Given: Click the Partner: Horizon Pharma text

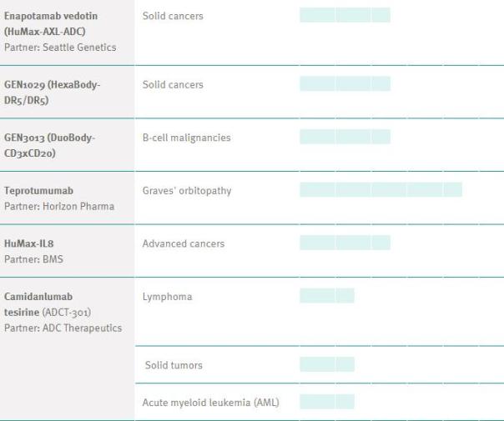Looking at the screenshot, I should coord(58,206).
